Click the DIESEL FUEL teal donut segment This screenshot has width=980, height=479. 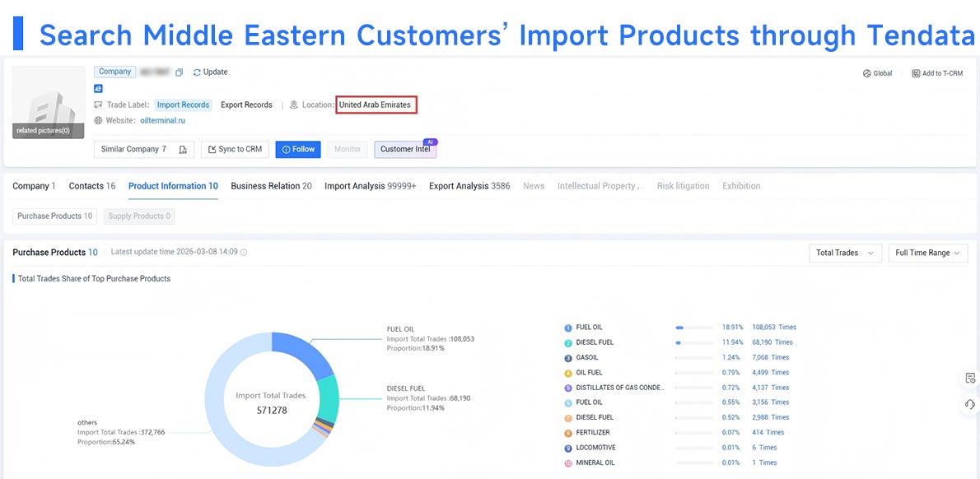(x=327, y=400)
